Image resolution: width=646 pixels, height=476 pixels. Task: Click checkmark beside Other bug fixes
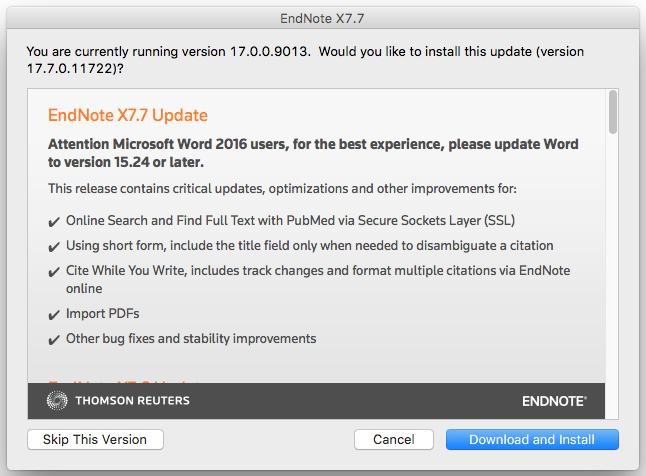(54, 339)
